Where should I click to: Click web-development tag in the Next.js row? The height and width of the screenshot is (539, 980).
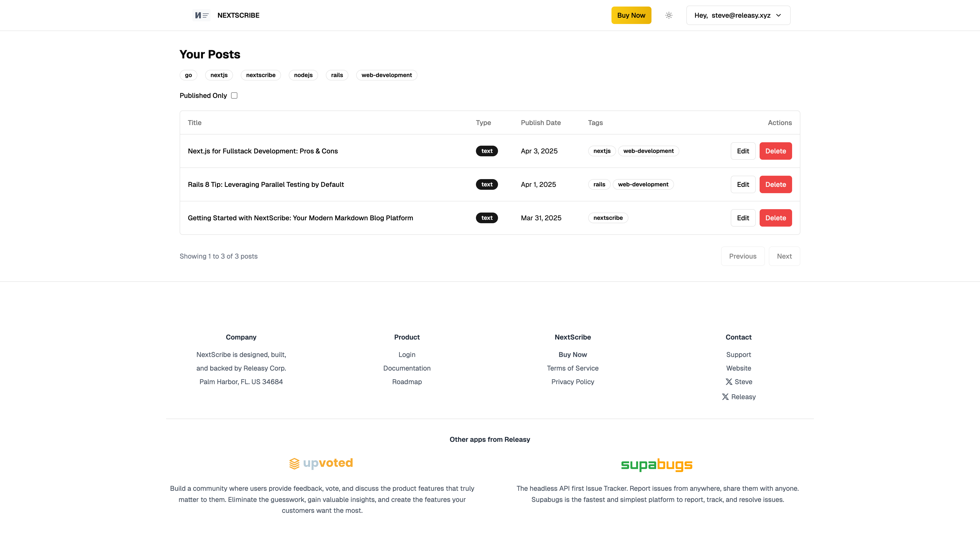click(648, 151)
